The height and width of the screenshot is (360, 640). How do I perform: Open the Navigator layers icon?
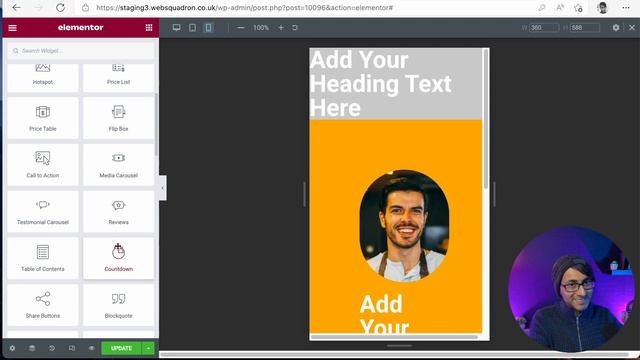tap(32, 348)
